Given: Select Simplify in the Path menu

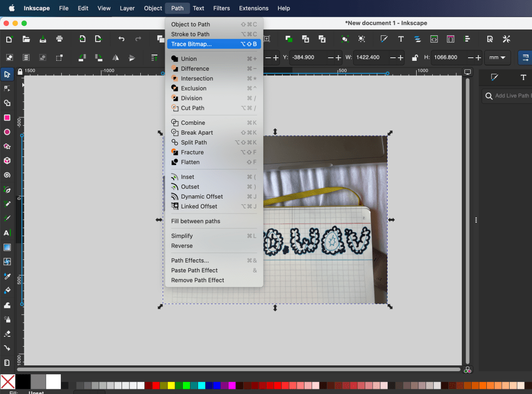Looking at the screenshot, I should point(182,236).
